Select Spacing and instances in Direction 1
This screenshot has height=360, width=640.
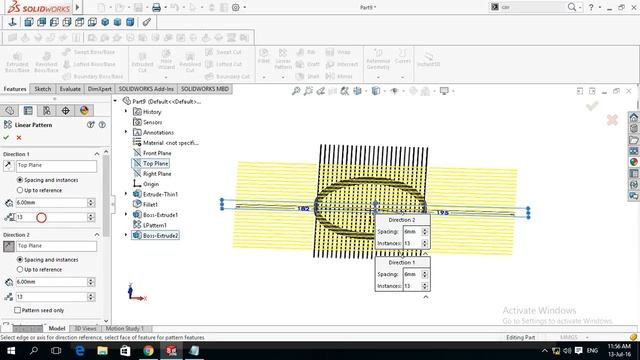tap(20, 180)
